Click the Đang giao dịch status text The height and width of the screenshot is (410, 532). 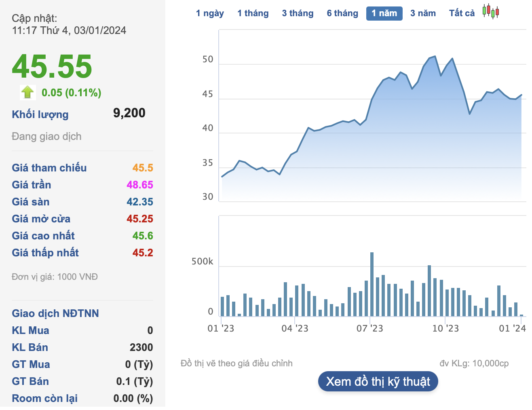click(46, 136)
